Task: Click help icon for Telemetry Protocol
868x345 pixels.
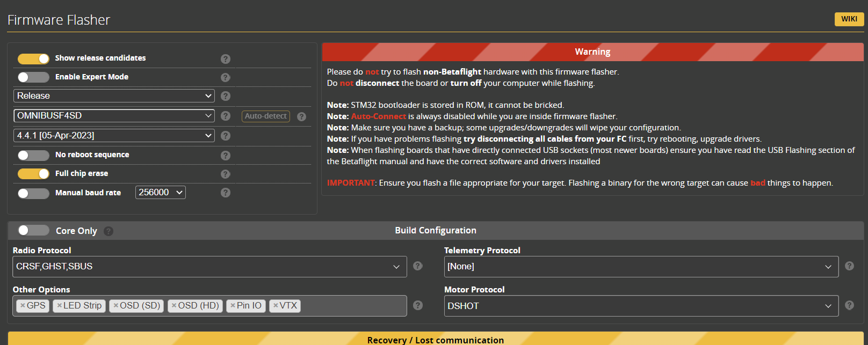Action: coord(849,266)
